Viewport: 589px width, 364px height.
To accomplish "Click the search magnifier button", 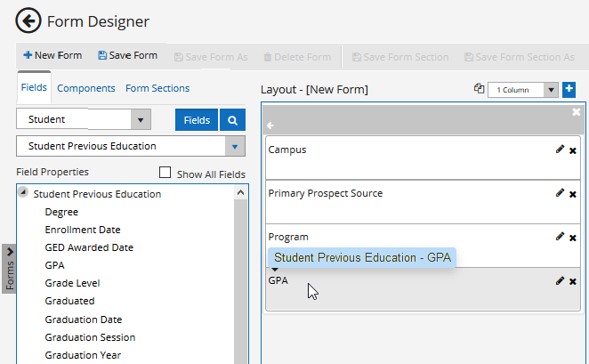I will [x=232, y=120].
